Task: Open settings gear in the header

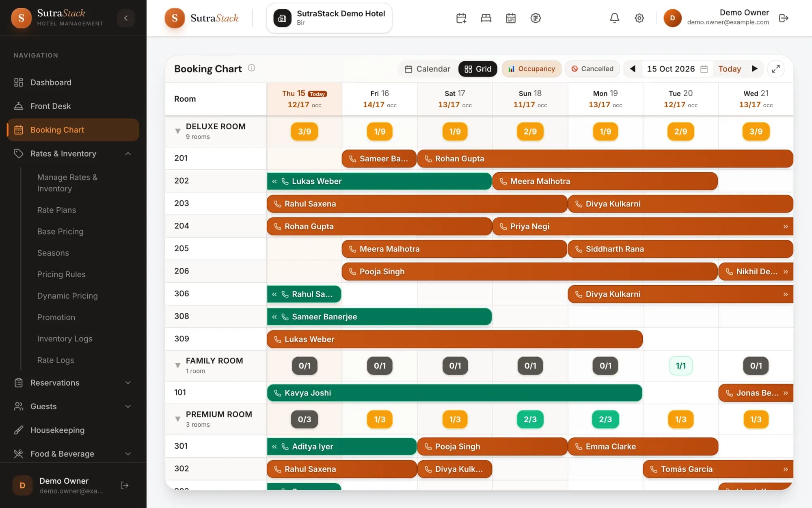Action: coord(639,18)
